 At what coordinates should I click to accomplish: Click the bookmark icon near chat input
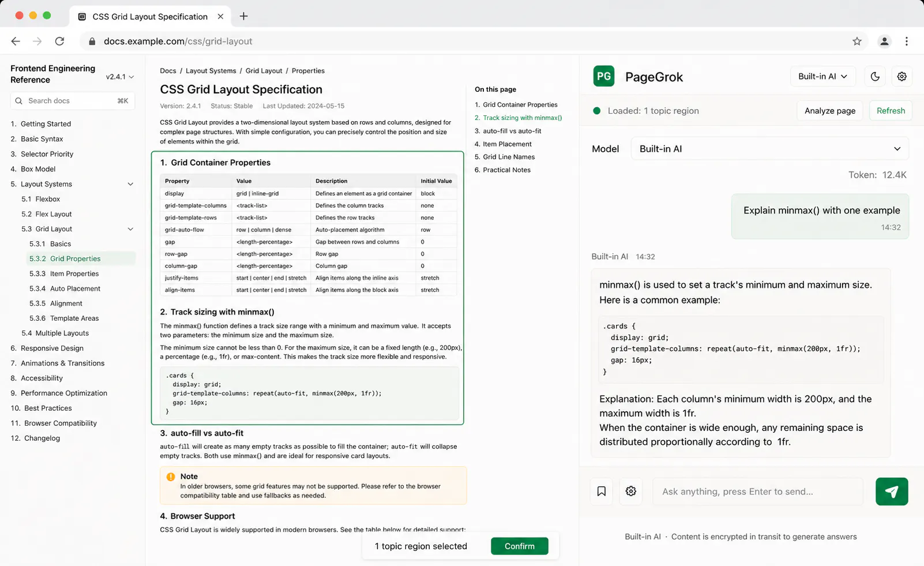pos(602,491)
